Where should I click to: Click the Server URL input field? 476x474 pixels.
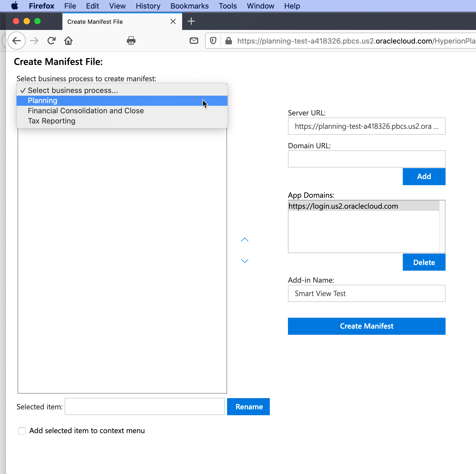click(x=366, y=126)
